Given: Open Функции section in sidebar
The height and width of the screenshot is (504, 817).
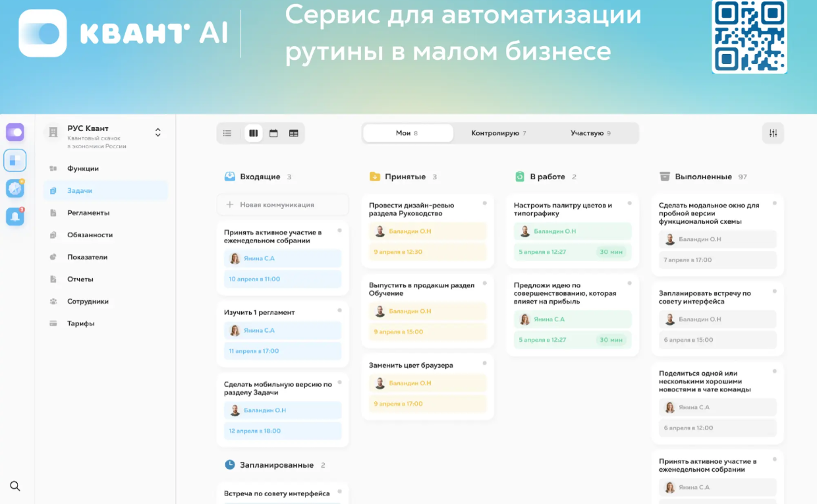Looking at the screenshot, I should tap(105, 169).
